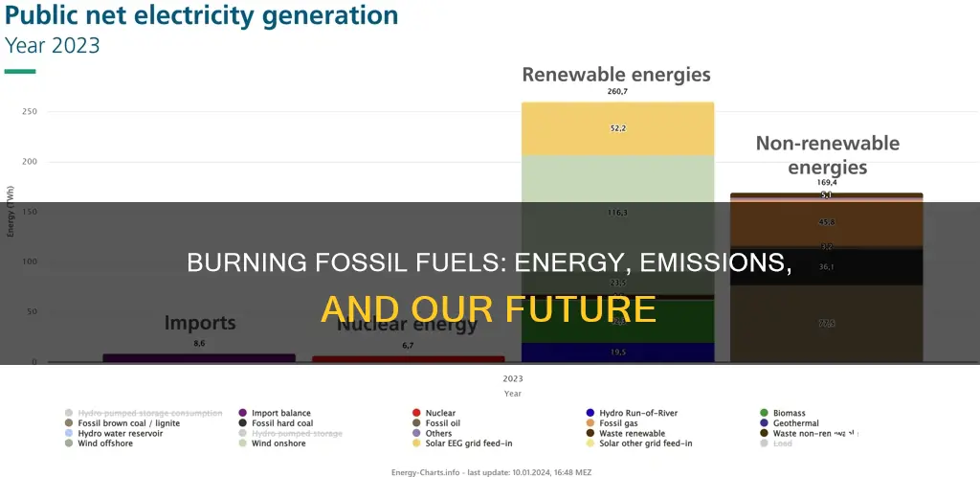This screenshot has width=980, height=477.
Task: Click the 'Public net electricity generation' title
Action: (x=201, y=15)
